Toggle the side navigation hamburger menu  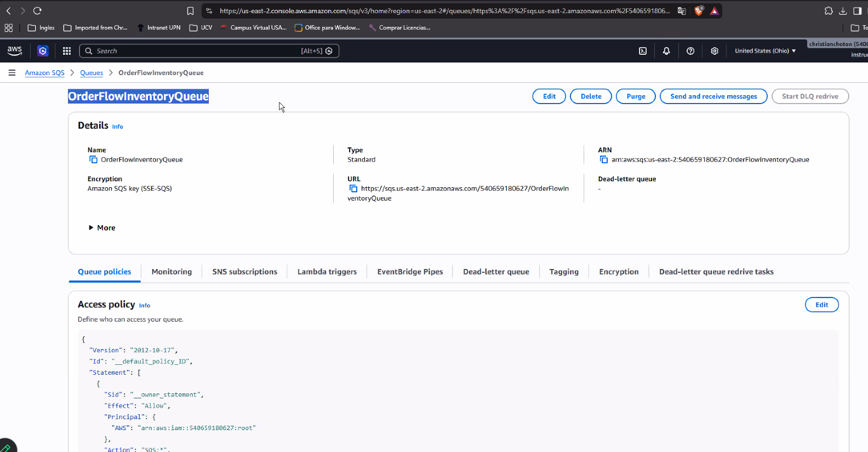coord(12,72)
